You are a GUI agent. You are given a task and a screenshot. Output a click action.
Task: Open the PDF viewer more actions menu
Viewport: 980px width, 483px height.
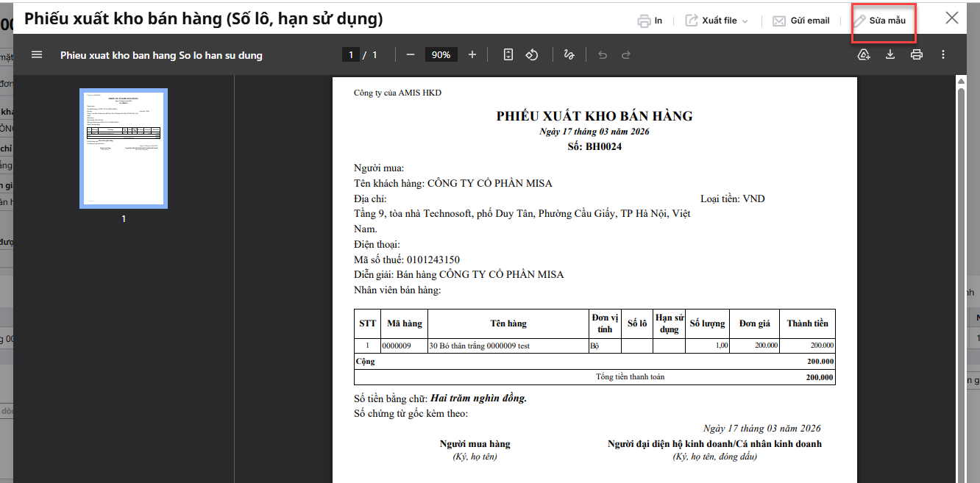point(943,55)
